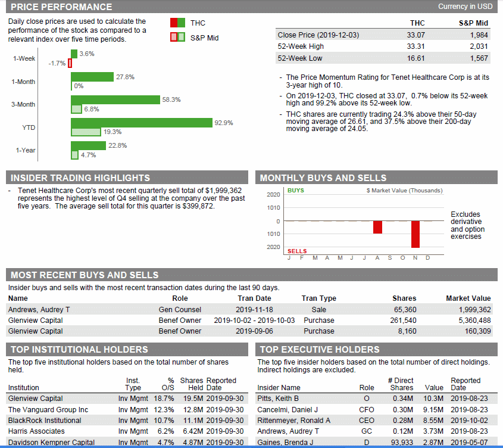Click the 2019-10-02 reported date for Rittenmeyer
Image resolution: width=503 pixels, height=448 pixels.
coord(469,421)
